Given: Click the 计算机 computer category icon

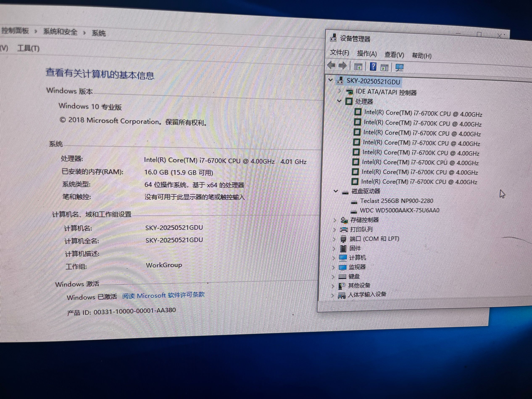Looking at the screenshot, I should [343, 258].
